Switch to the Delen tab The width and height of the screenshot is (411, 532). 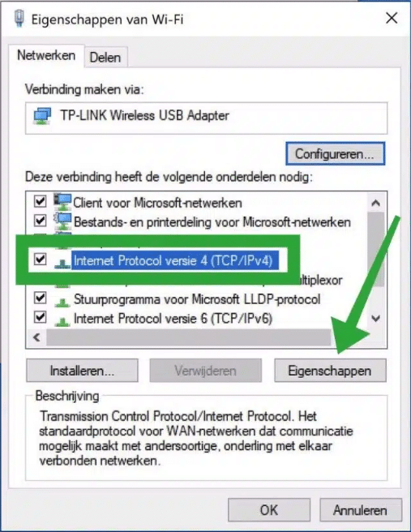[x=105, y=58]
